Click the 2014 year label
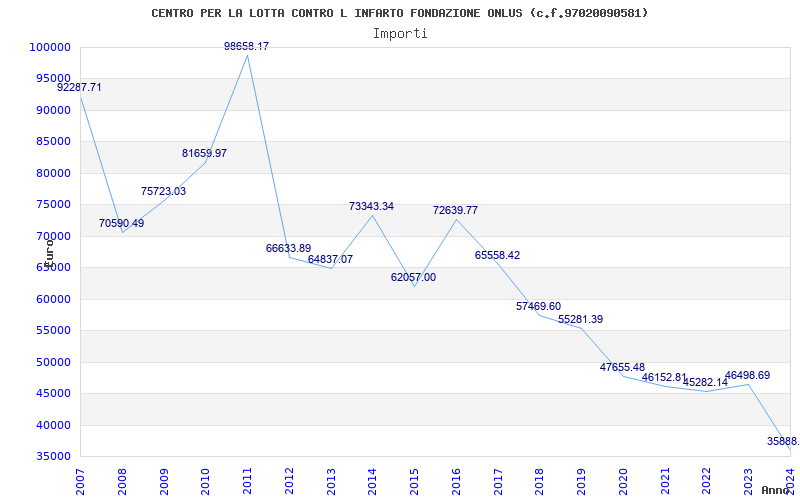This screenshot has width=800, height=500. pyautogui.click(x=372, y=482)
